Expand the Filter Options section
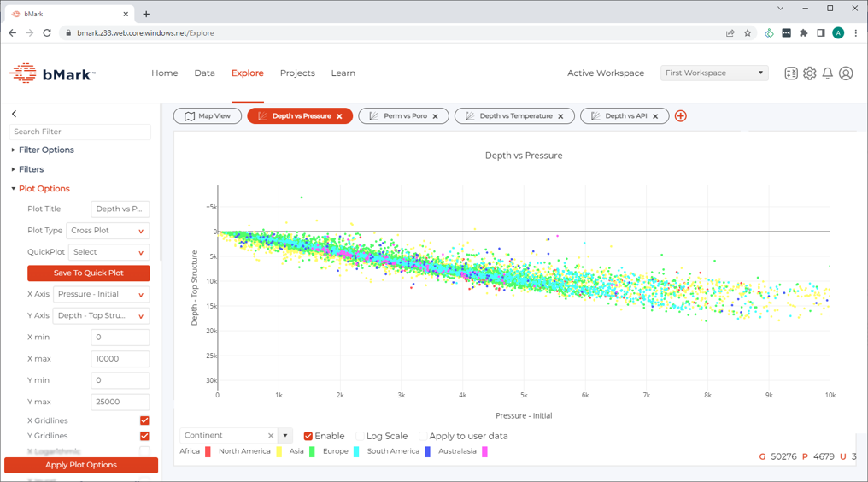 (x=46, y=150)
